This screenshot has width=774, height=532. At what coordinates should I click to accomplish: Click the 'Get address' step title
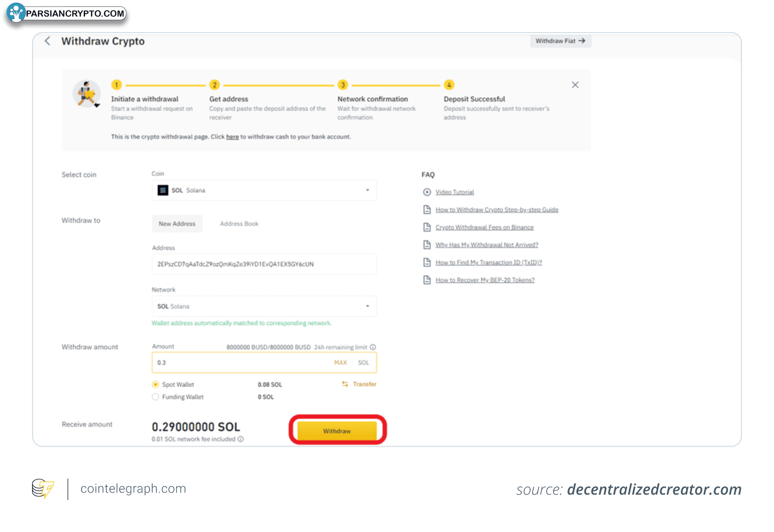(x=229, y=99)
